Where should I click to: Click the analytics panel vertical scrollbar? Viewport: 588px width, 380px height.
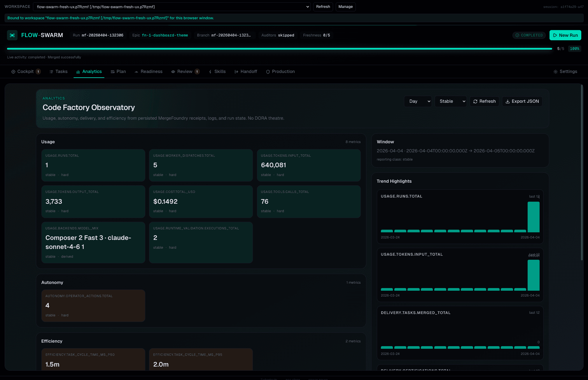pos(582,172)
